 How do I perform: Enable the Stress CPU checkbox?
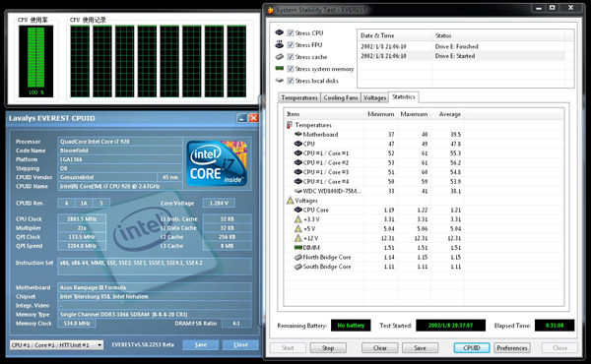pos(291,32)
